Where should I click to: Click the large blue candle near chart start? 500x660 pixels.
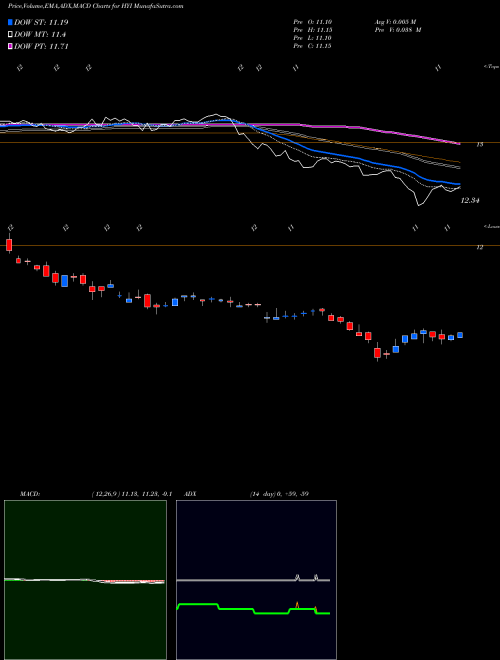coord(64,281)
